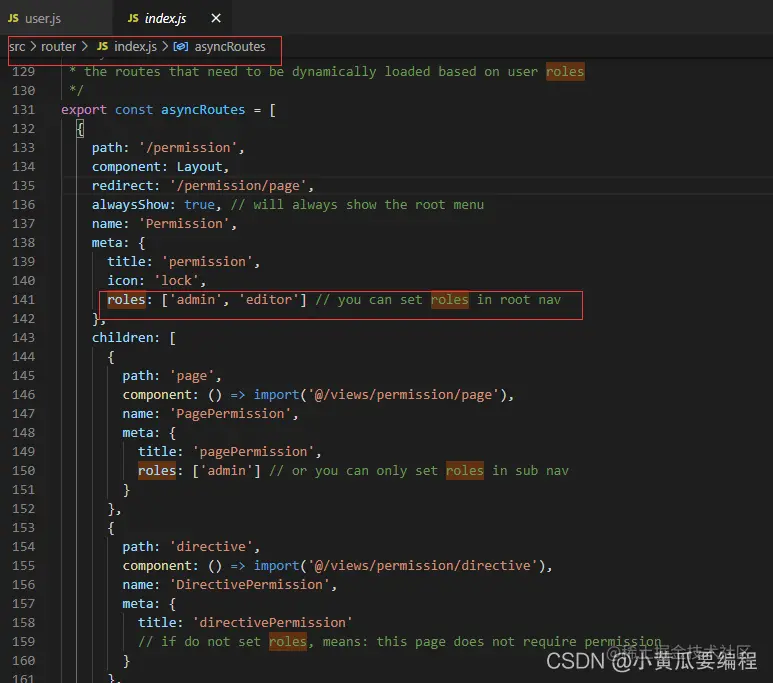Click highlighted 'roles' in line 159 comment
773x683 pixels.
288,642
